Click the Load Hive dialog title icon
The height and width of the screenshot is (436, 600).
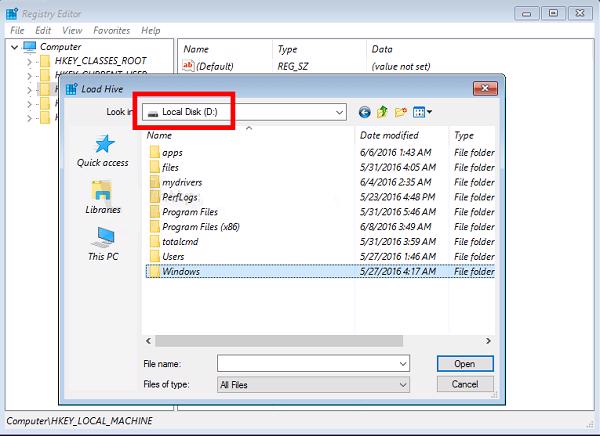coord(72,89)
